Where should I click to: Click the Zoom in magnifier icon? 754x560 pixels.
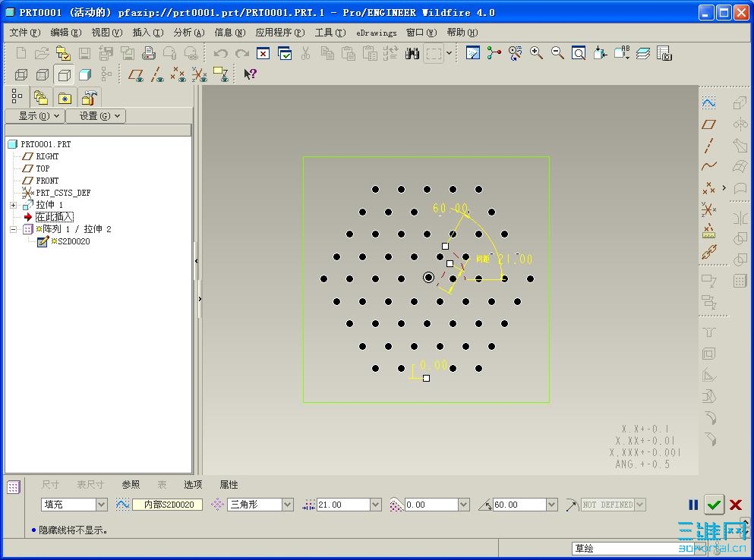(536, 53)
